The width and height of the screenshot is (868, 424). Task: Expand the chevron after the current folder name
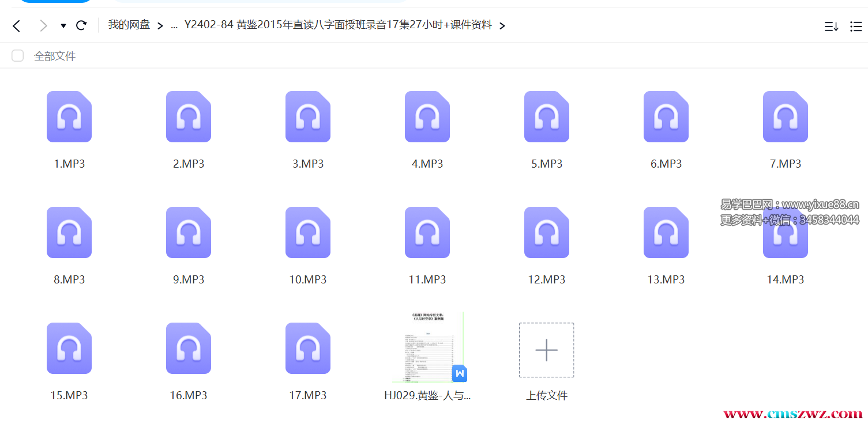[502, 26]
